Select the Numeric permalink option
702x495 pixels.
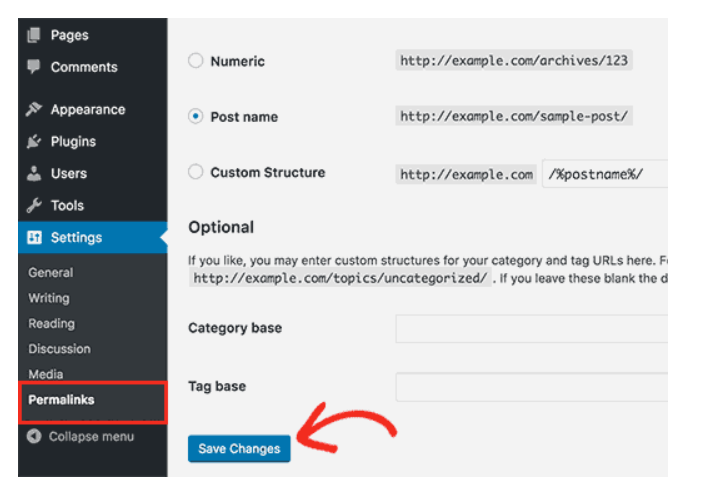pos(196,61)
